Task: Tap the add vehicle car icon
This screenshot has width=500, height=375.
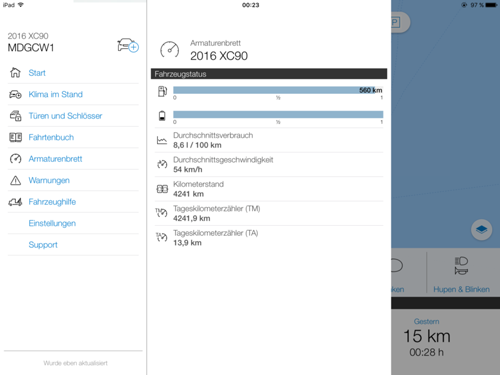Action: pyautogui.click(x=128, y=45)
